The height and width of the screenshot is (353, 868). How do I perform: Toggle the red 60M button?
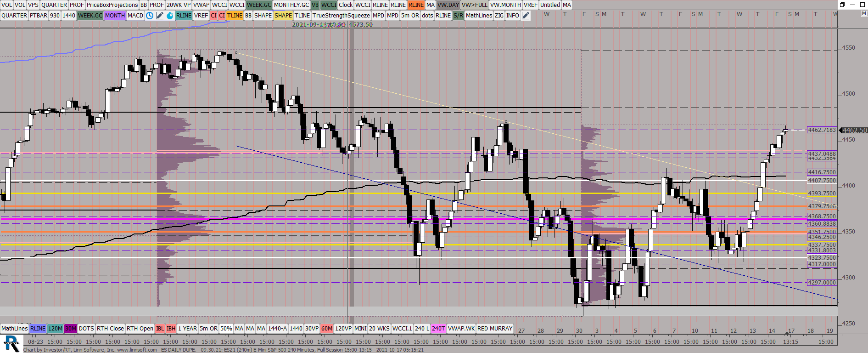tap(327, 329)
